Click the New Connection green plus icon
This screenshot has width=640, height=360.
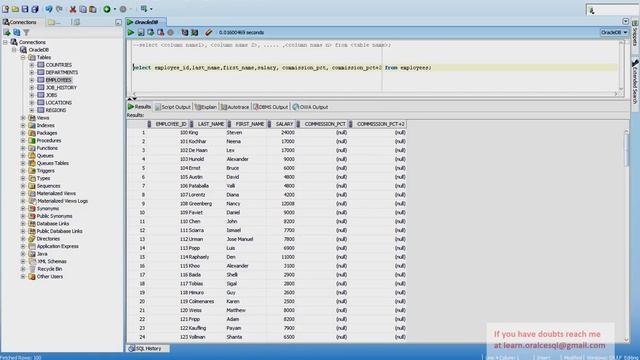[7, 32]
